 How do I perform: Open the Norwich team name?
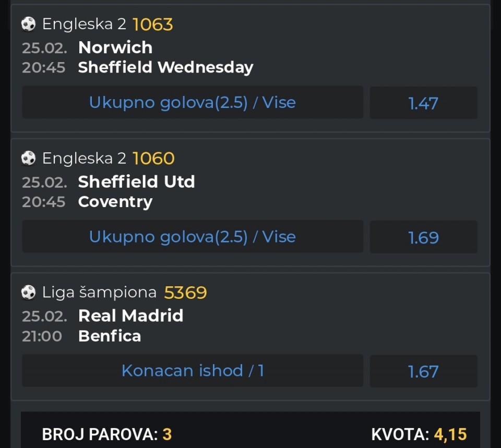point(115,47)
